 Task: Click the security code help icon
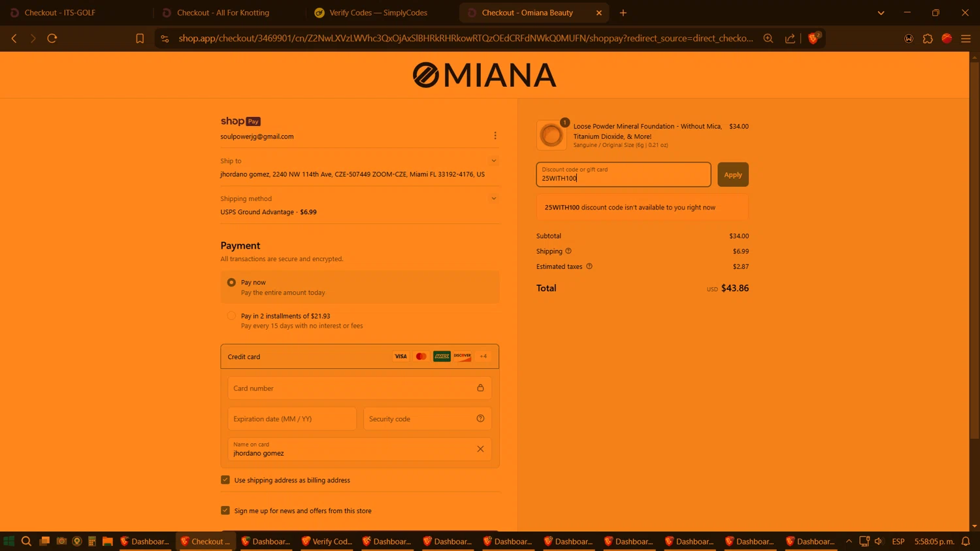[480, 418]
